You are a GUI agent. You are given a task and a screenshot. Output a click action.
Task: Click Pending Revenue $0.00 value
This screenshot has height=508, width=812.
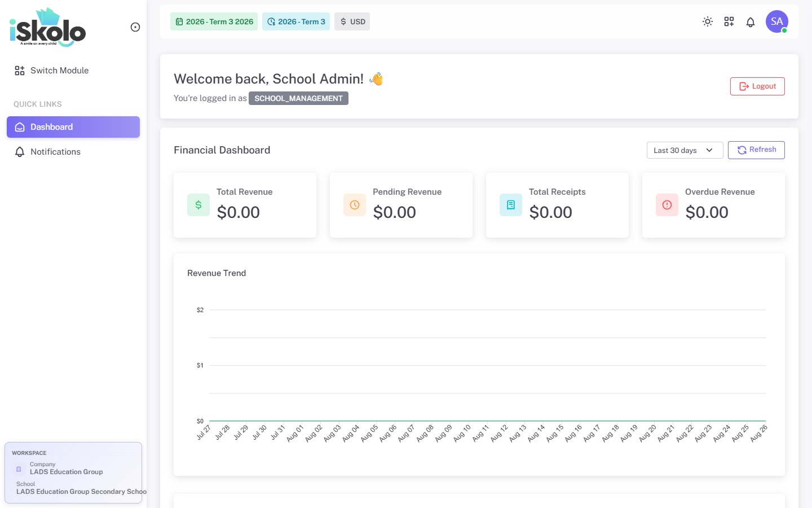[x=395, y=212]
